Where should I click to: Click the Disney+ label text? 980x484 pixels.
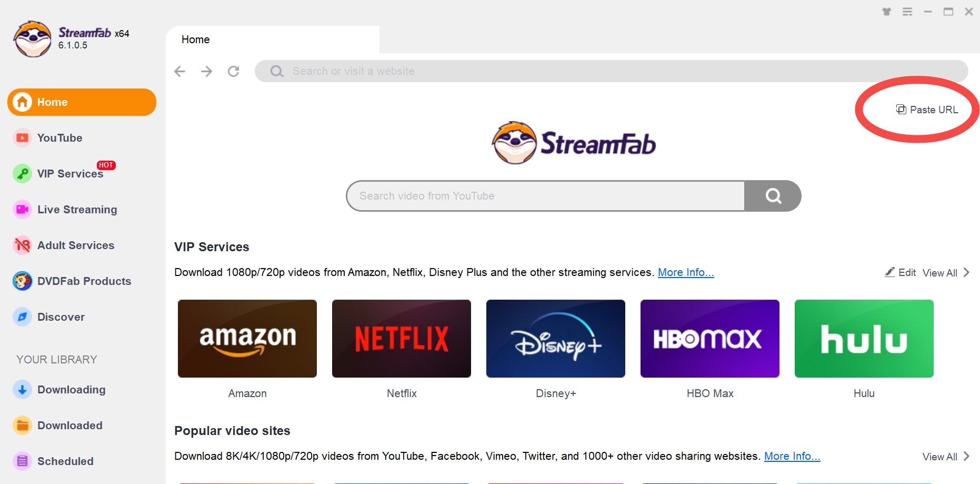point(556,393)
